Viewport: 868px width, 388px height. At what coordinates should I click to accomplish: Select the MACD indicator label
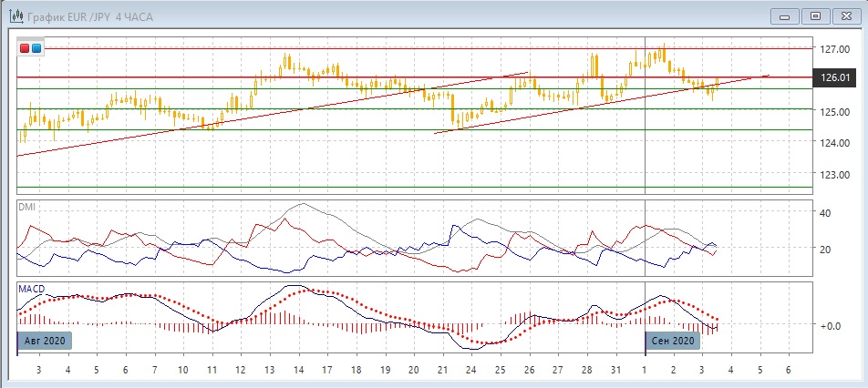tap(31, 289)
